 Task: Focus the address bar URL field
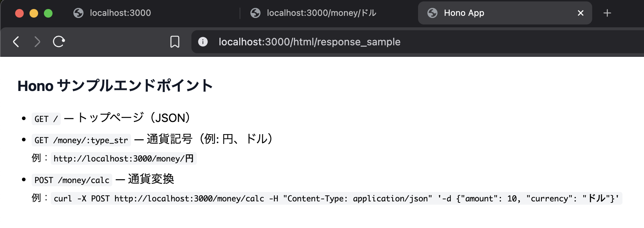(x=309, y=42)
